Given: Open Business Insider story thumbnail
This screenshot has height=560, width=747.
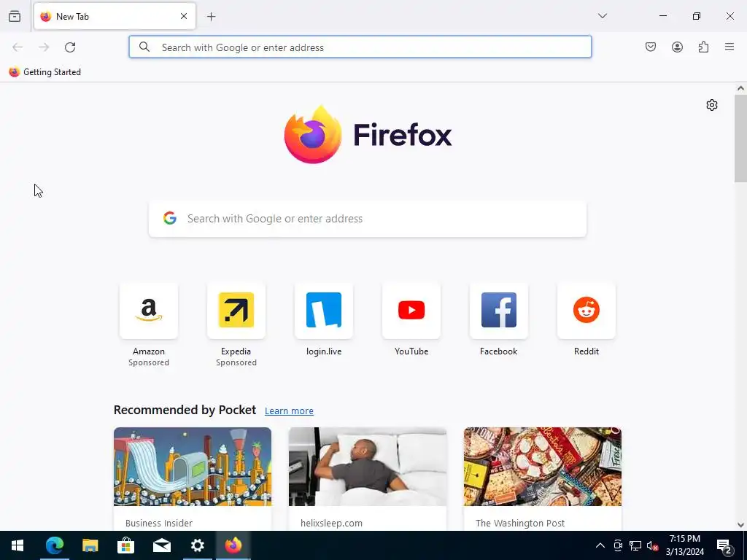Looking at the screenshot, I should [193, 467].
